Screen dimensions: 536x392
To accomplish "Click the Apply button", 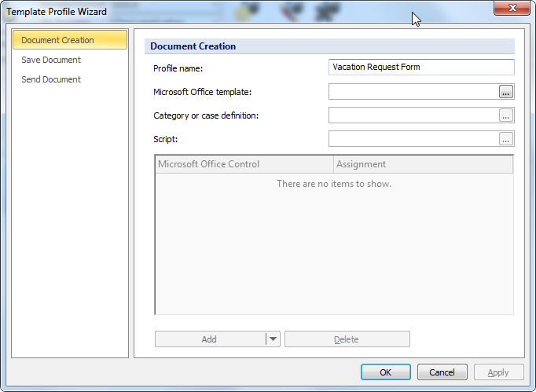I will 498,372.
